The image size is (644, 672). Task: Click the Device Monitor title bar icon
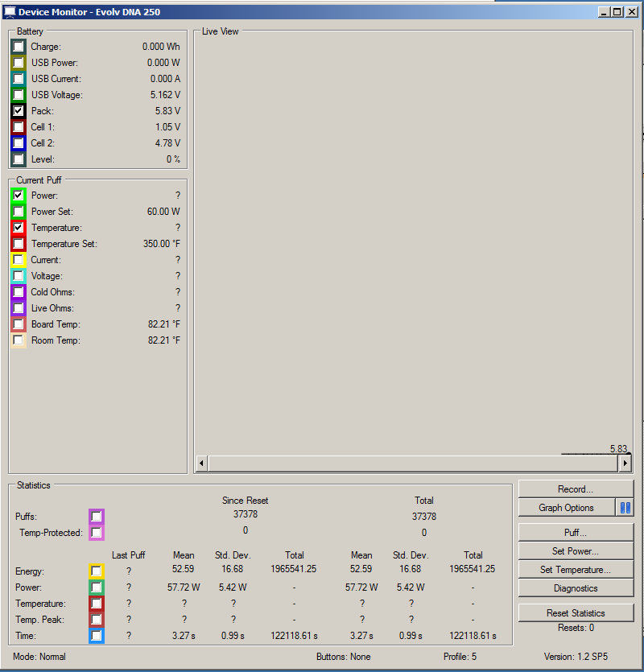pyautogui.click(x=10, y=11)
